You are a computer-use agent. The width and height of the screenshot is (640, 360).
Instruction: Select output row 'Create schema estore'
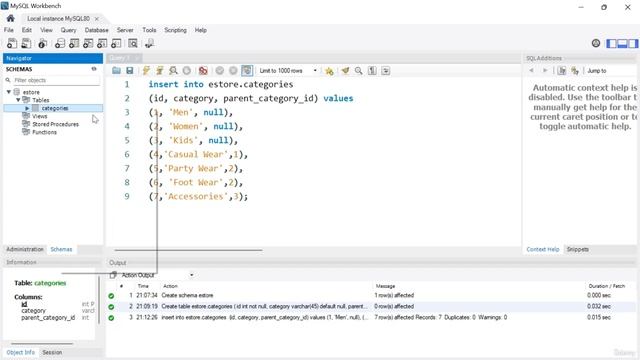(x=371, y=296)
